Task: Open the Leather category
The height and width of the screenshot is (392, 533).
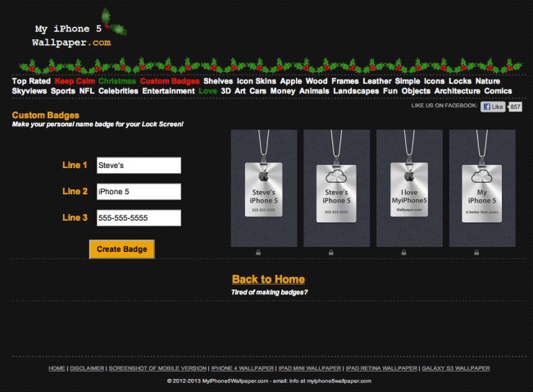Action: (377, 81)
